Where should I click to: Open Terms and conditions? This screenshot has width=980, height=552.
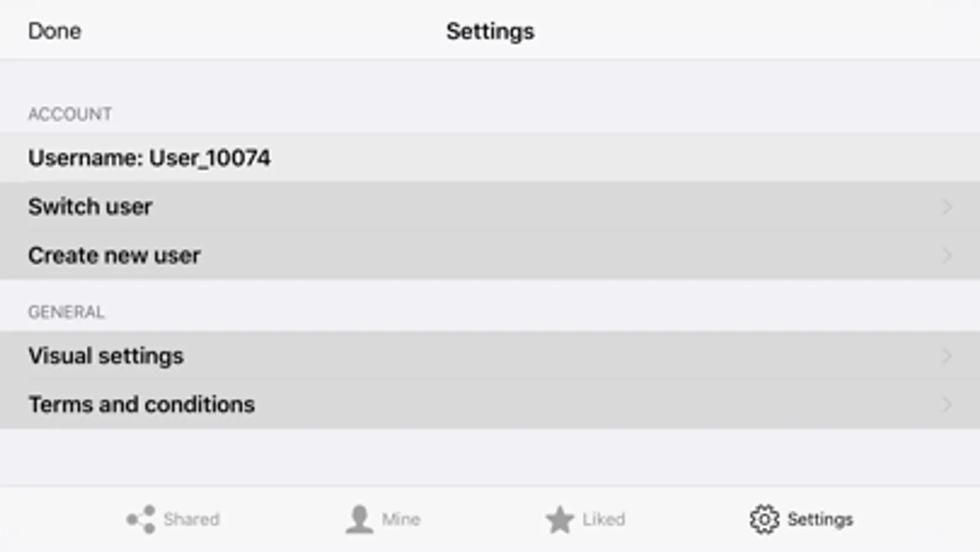[x=490, y=404]
